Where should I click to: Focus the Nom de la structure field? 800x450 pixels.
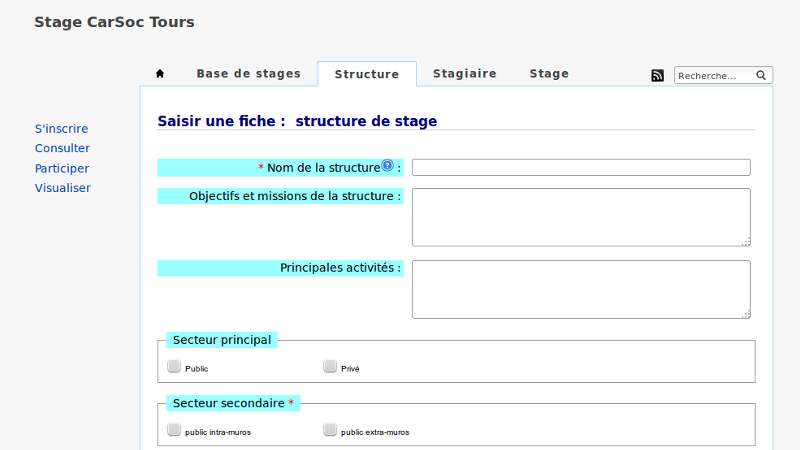[581, 167]
